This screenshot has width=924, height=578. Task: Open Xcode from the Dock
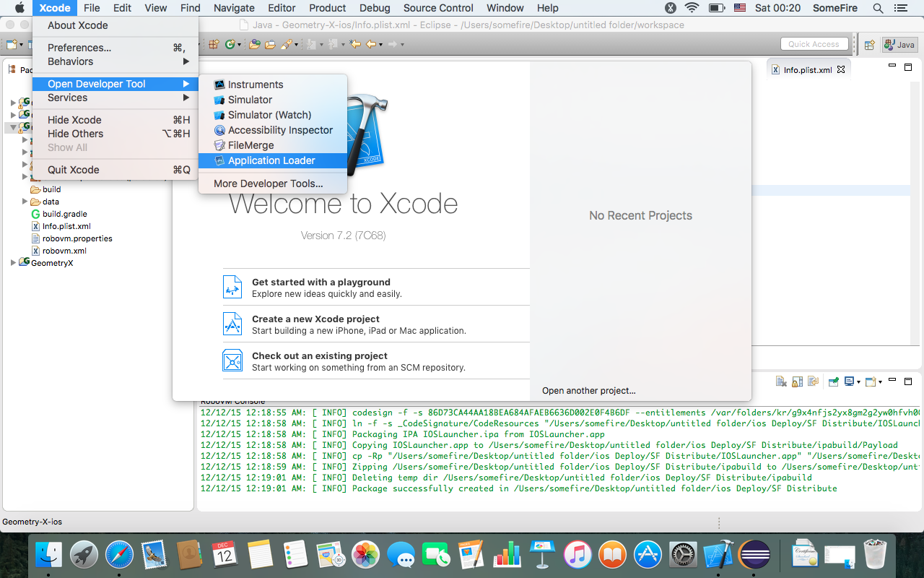(718, 555)
